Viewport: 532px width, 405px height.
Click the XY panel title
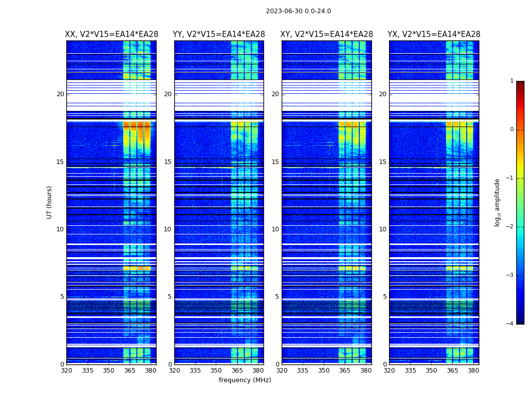pos(326,34)
